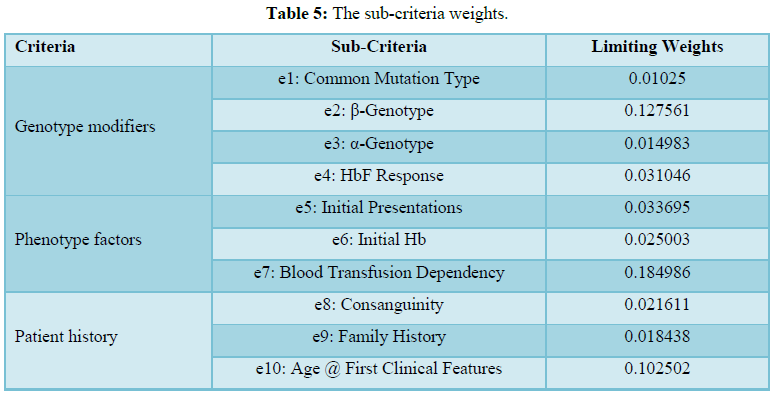This screenshot has width=775, height=400.
Task: Click the e9: Family History cell
Action: click(378, 337)
